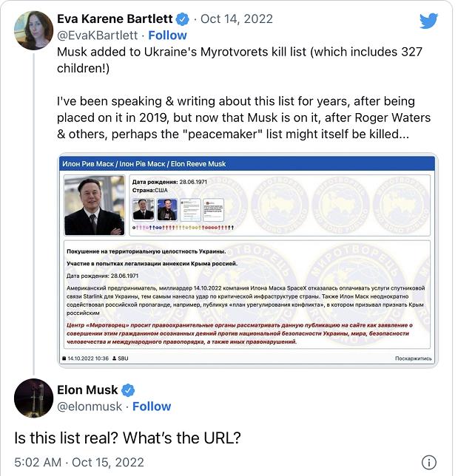Open Elon Musk's rocket profile avatar

(33, 398)
